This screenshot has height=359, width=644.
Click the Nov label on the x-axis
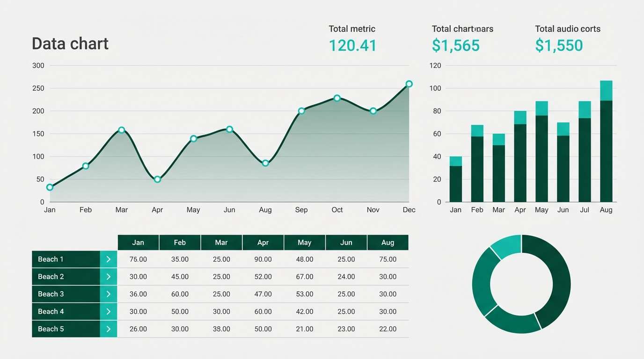(373, 209)
